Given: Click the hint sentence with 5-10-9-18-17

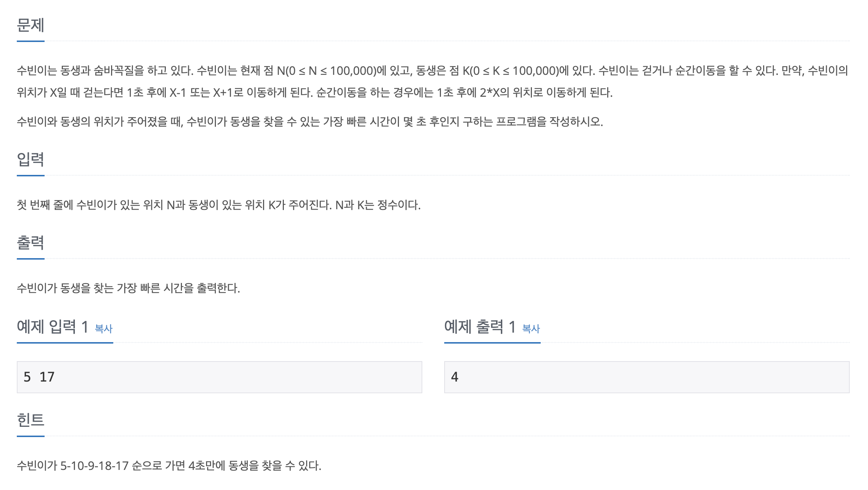Looking at the screenshot, I should [169, 466].
